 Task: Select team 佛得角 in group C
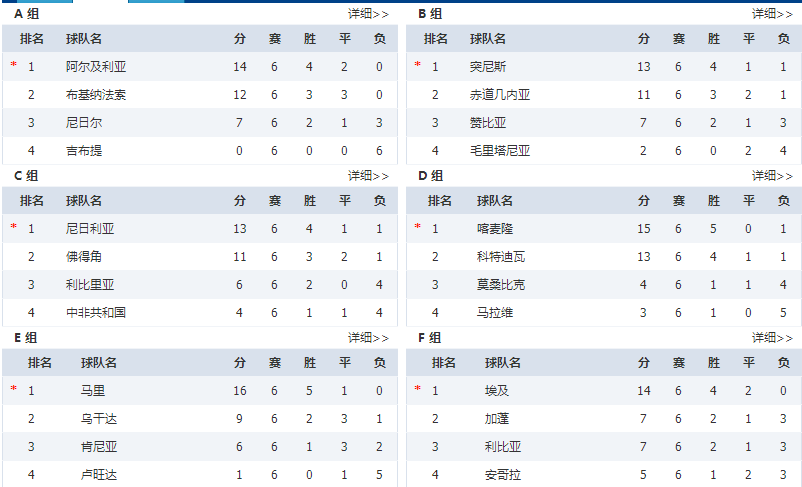[84, 257]
